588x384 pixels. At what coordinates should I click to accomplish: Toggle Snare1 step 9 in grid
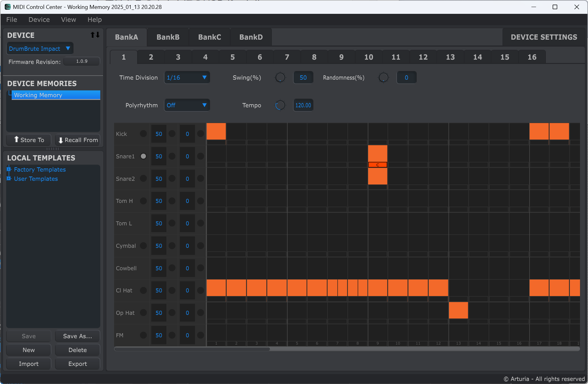point(378,154)
